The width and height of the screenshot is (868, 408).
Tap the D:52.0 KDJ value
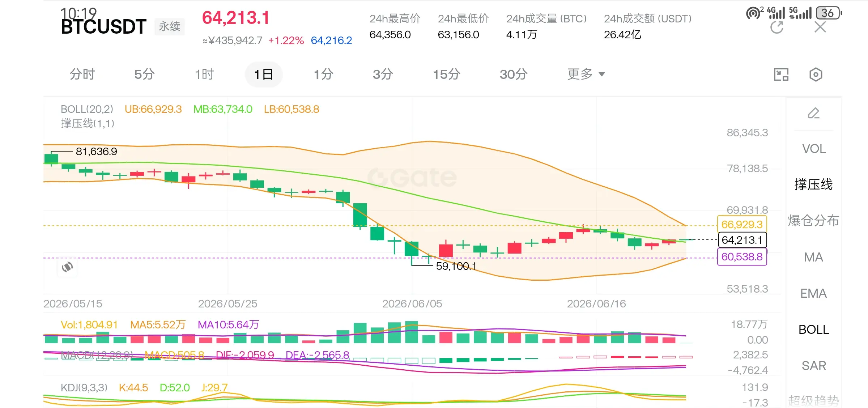175,388
